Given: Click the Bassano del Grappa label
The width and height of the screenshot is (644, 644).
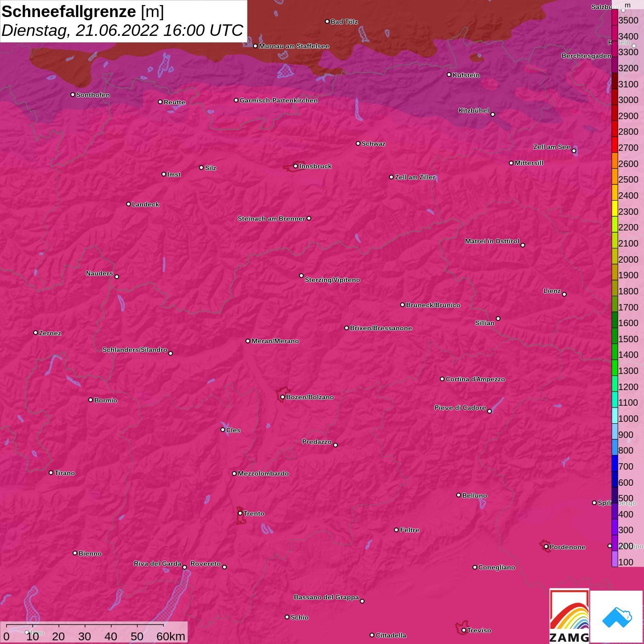Looking at the screenshot, I should (326, 597).
